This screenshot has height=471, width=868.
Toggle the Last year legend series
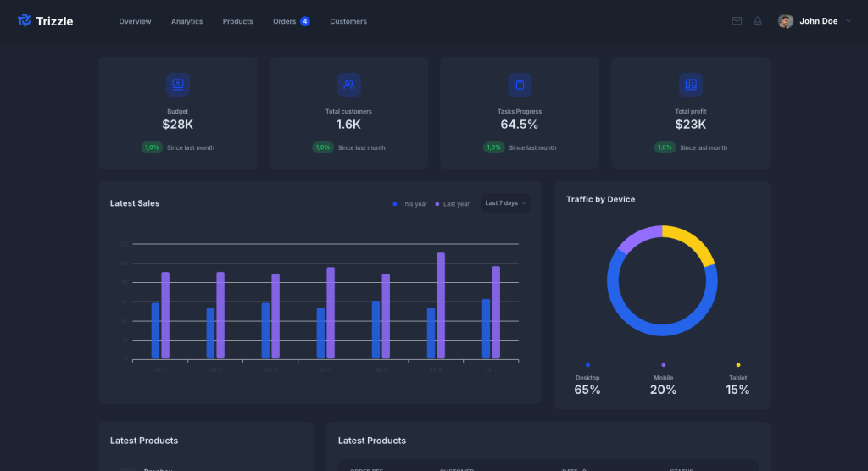click(453, 204)
